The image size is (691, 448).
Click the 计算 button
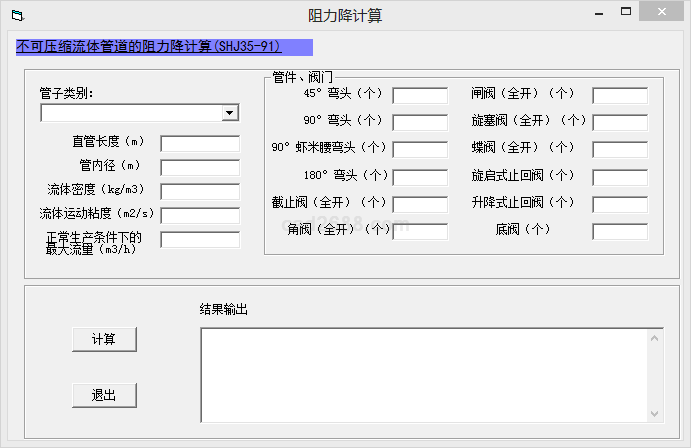(104, 339)
